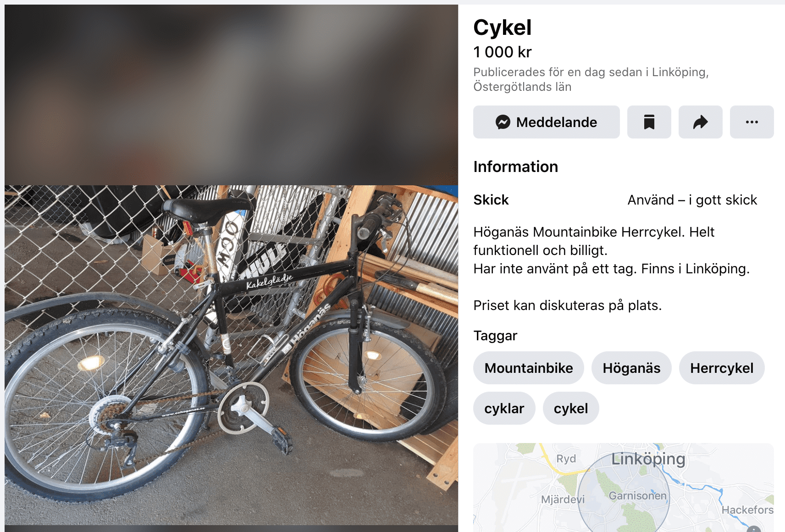Click the Ryd label on map

(566, 459)
